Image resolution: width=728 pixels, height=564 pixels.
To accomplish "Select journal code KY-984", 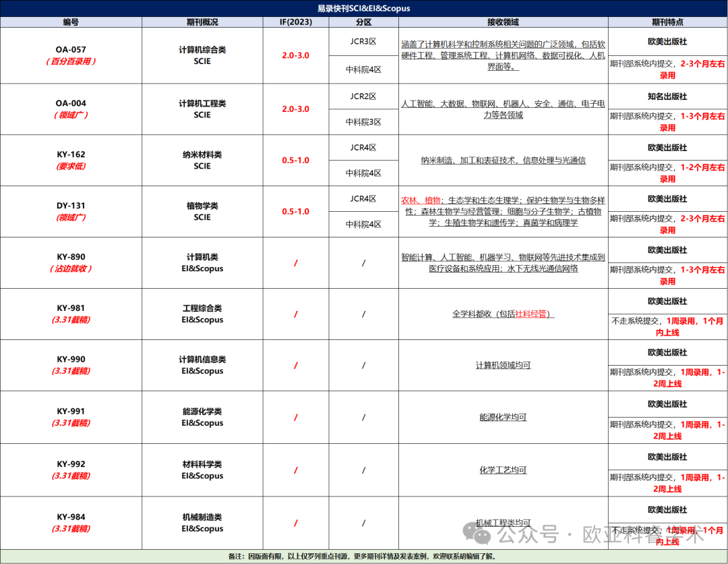I will 71,517.
